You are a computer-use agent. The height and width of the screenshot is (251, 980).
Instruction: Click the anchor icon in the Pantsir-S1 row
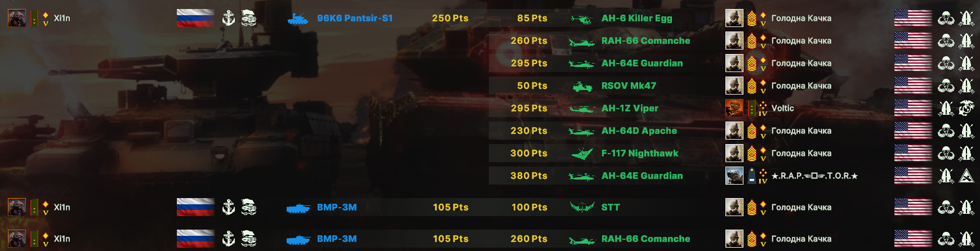228,18
